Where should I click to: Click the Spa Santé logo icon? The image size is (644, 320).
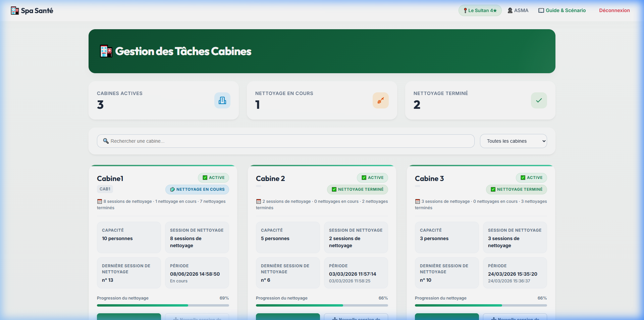tap(15, 11)
